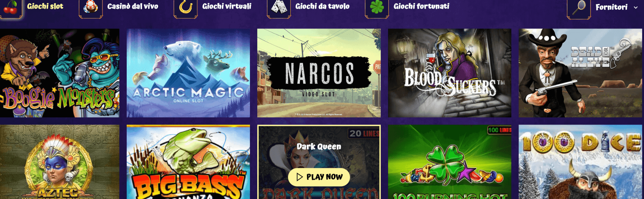The height and width of the screenshot is (199, 644).
Task: Open the Giochi slot tab
Action: pyautogui.click(x=45, y=6)
